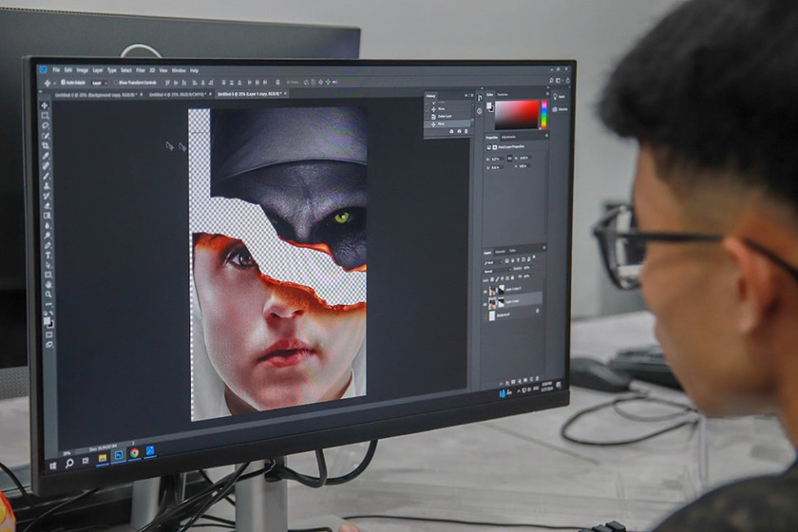Expand status bar info arrow

click(133, 444)
